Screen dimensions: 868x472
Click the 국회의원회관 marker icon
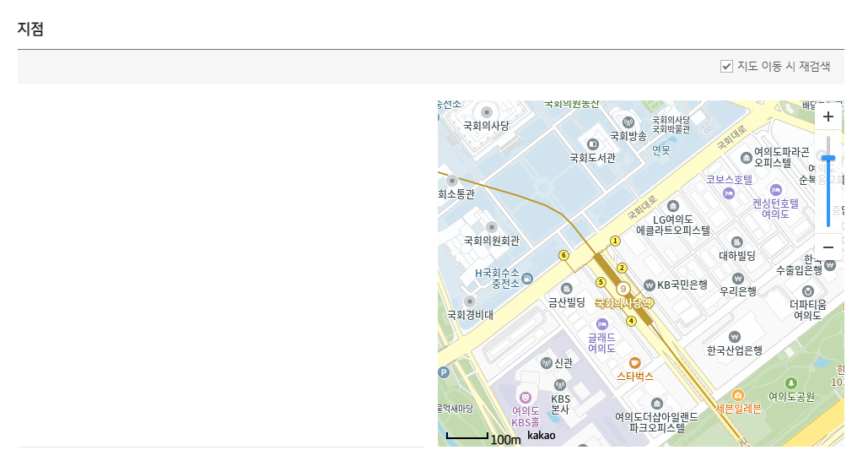[x=491, y=227]
